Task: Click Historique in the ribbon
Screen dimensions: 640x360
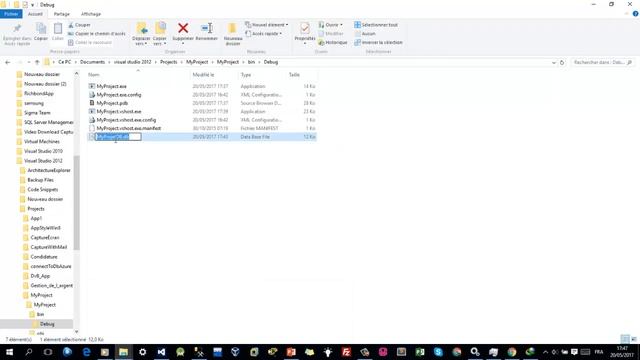Action: [x=333, y=42]
